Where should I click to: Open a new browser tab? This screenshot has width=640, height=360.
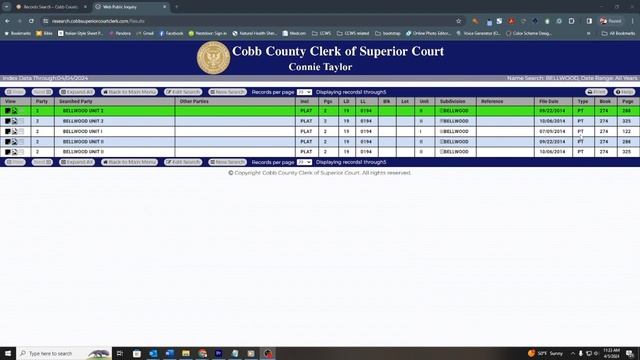point(176,7)
